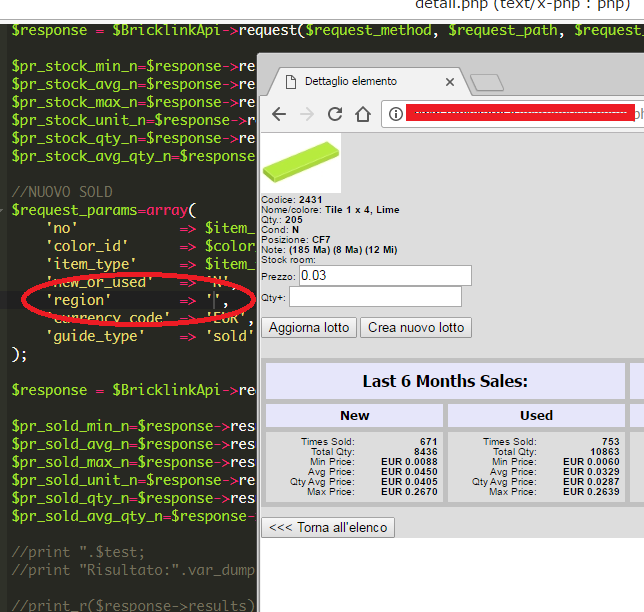The height and width of the screenshot is (612, 644).
Task: Click the New column header
Action: (354, 415)
